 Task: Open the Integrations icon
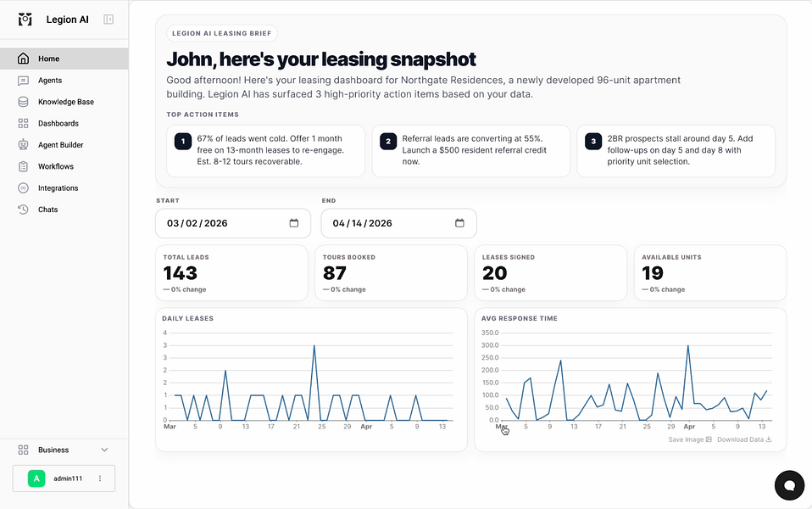pyautogui.click(x=23, y=188)
